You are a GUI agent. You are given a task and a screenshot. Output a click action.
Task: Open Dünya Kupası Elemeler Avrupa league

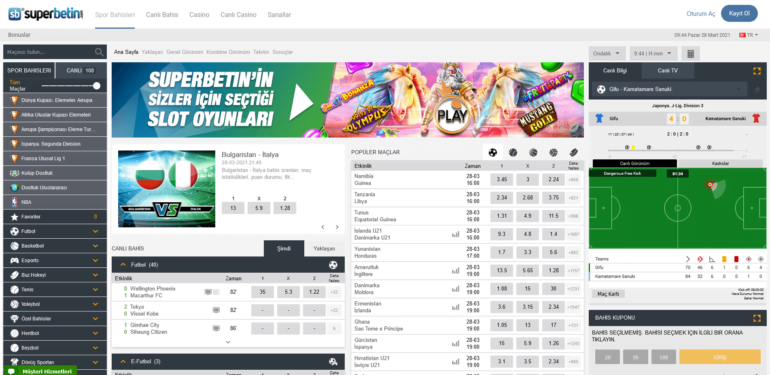[x=55, y=100]
